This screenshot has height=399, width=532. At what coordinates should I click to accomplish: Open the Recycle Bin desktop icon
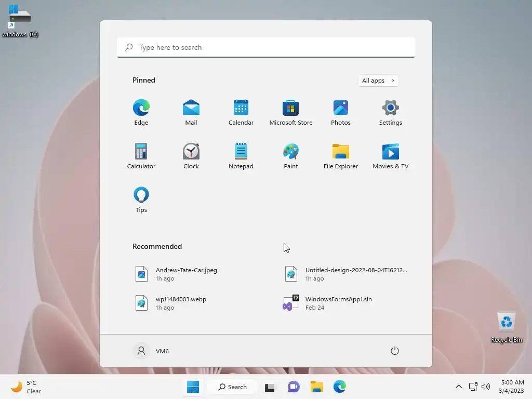point(506,327)
